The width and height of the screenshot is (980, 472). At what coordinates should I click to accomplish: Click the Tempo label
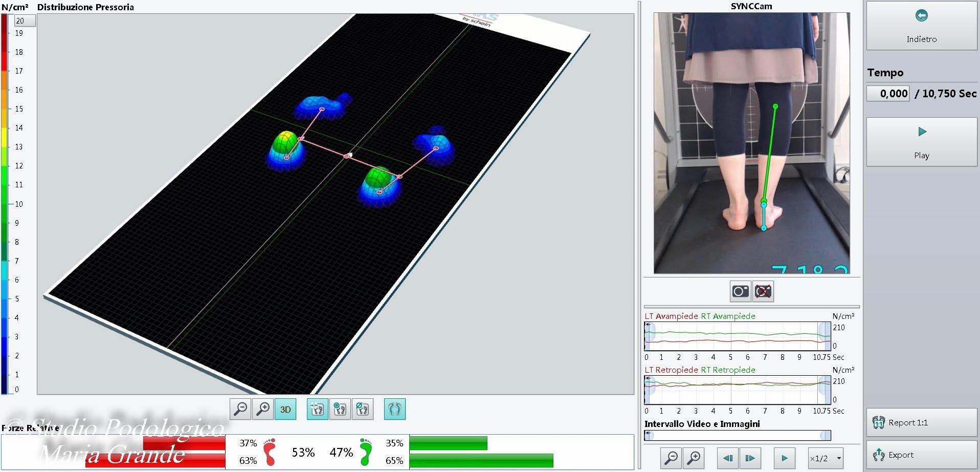[885, 73]
